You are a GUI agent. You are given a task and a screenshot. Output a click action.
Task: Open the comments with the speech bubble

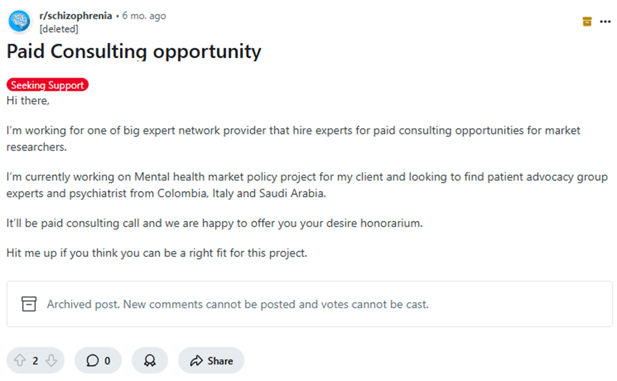coord(92,360)
